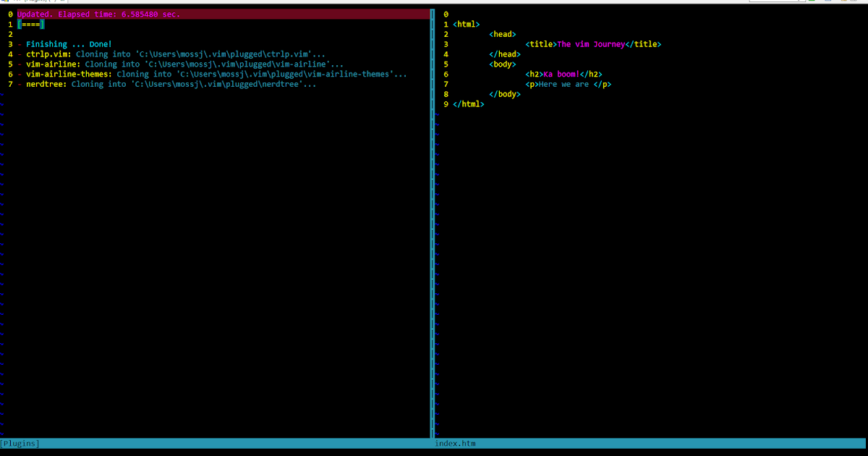Viewport: 868px width, 456px height.
Task: Click the ctrlp.vim plugin name
Action: point(47,54)
